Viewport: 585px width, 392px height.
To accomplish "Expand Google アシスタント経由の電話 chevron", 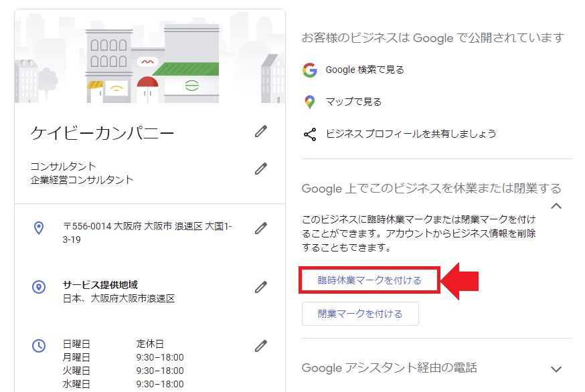I will pos(556,369).
